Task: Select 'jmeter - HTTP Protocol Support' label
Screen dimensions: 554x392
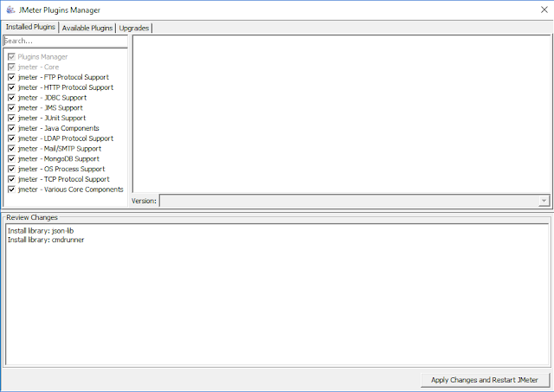Action: [x=66, y=87]
